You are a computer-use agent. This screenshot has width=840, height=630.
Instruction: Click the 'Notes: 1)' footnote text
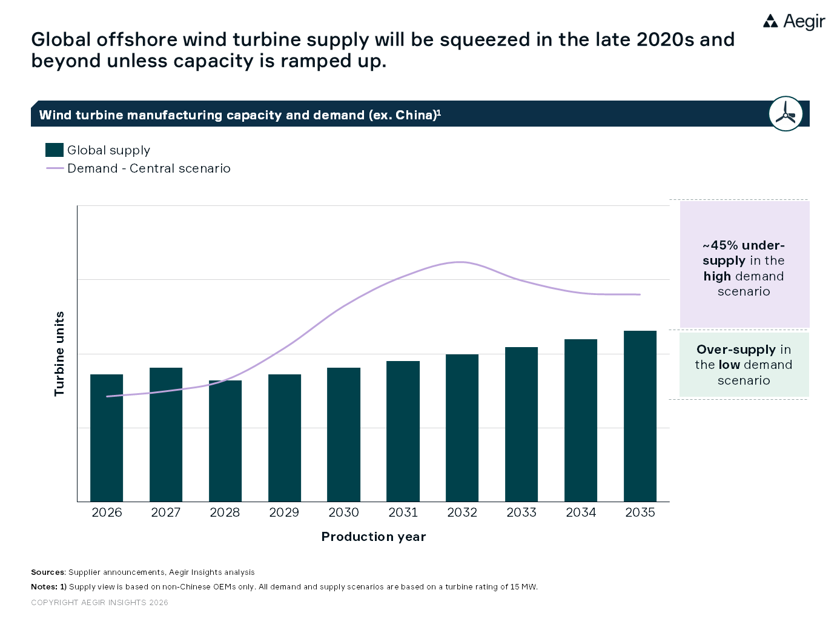[x=285, y=587]
